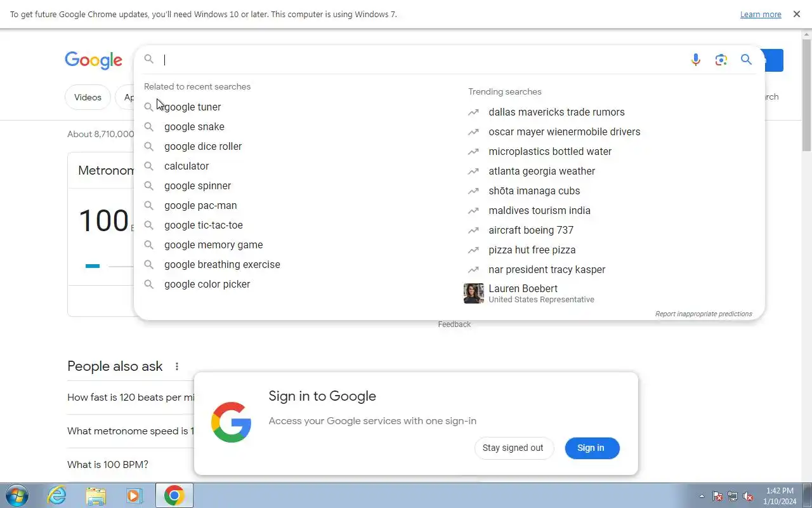Launch Internet Explorer from the taskbar
Image resolution: width=812 pixels, height=508 pixels.
[x=57, y=495]
